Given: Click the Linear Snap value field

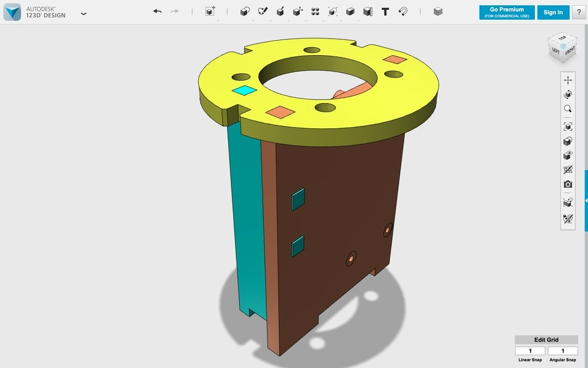Looking at the screenshot, I should 530,351.
